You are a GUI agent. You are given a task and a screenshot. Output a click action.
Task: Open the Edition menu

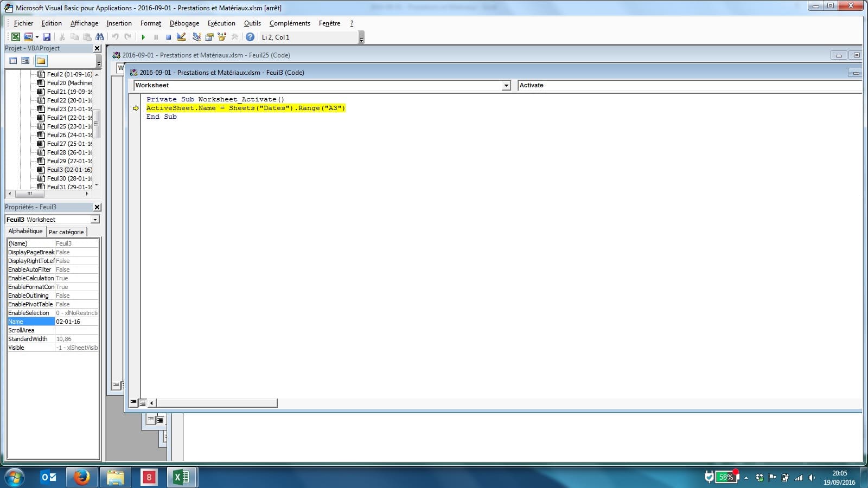click(x=52, y=23)
